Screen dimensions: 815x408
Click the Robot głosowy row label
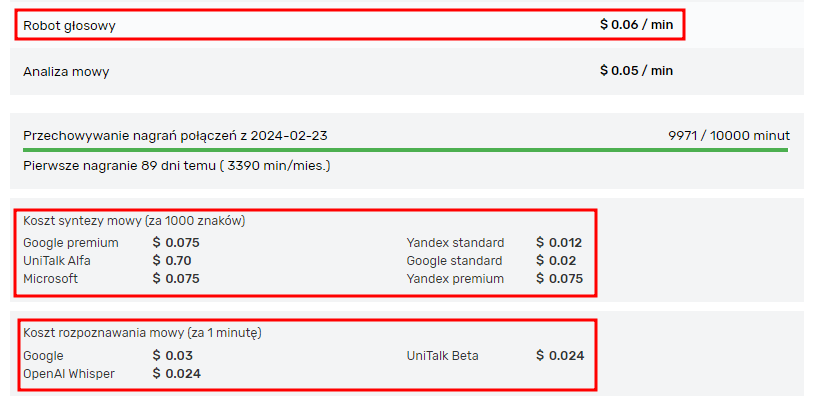point(70,25)
